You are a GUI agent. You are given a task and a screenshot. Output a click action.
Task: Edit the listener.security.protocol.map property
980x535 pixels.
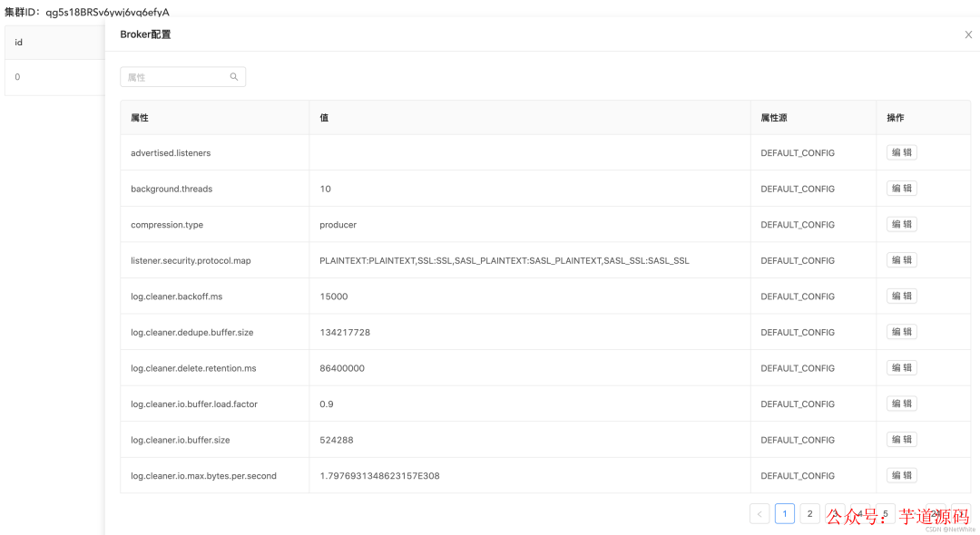901,260
